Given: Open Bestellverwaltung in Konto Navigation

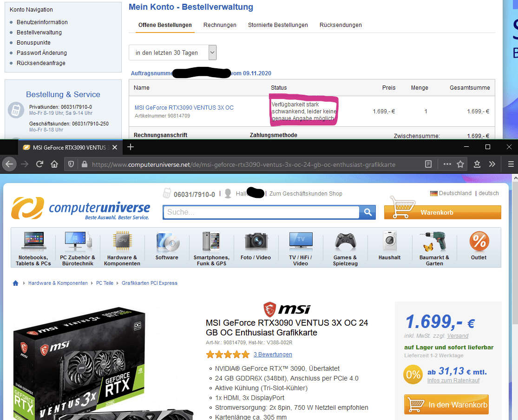Looking at the screenshot, I should click(x=39, y=33).
